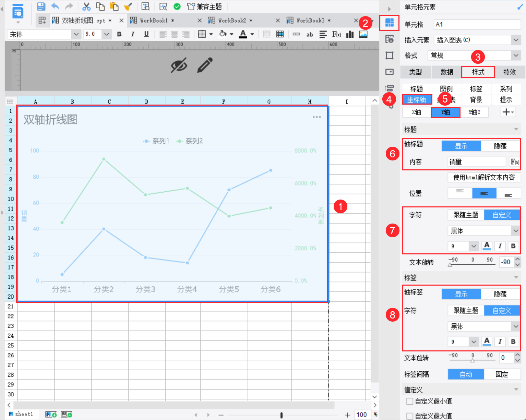Add a new sheet with the plus icon

51,415
